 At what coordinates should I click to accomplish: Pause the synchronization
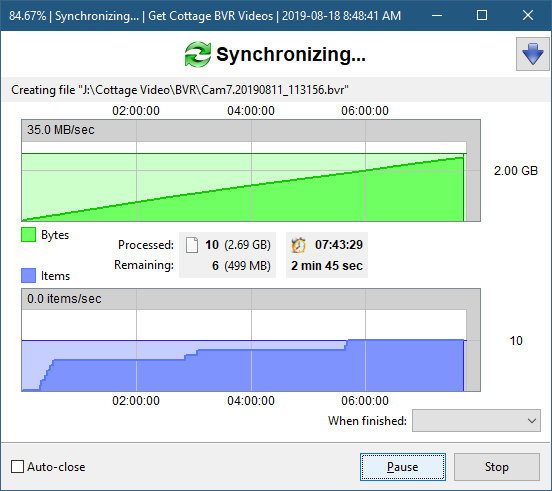tap(403, 467)
